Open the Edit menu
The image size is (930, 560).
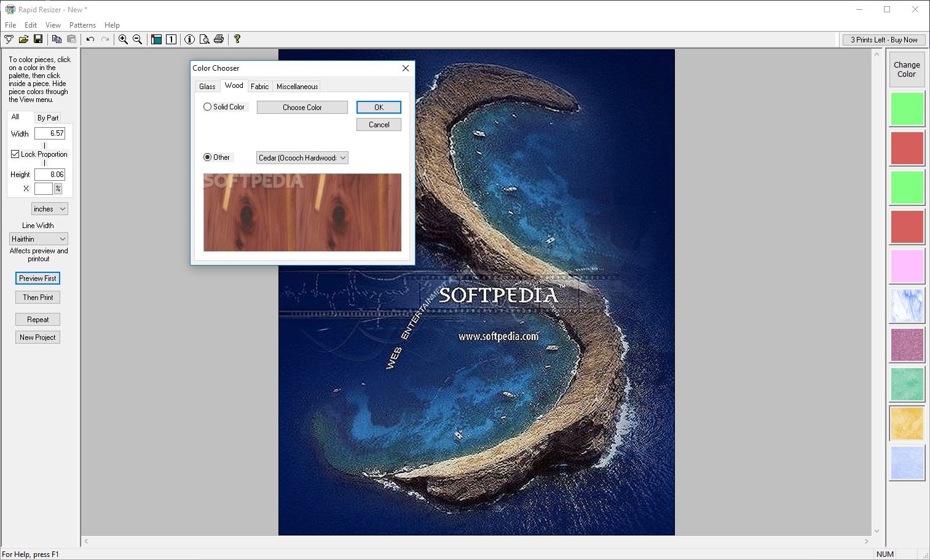(x=31, y=25)
